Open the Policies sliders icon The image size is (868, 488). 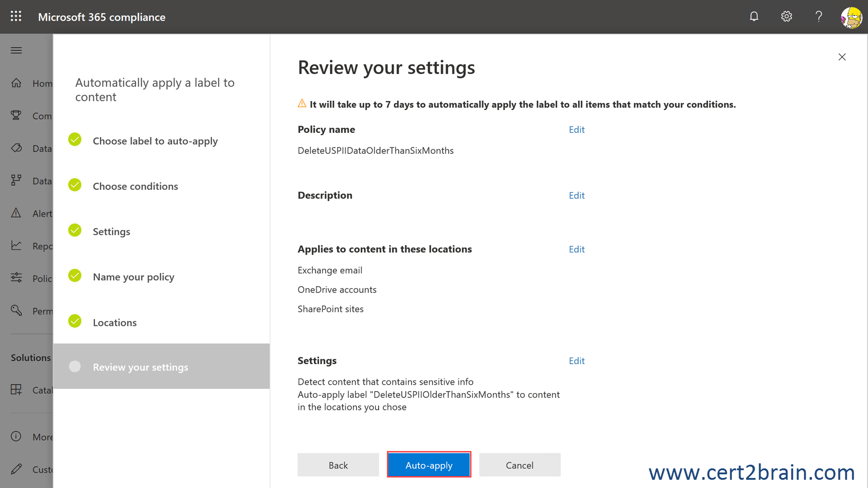16,278
